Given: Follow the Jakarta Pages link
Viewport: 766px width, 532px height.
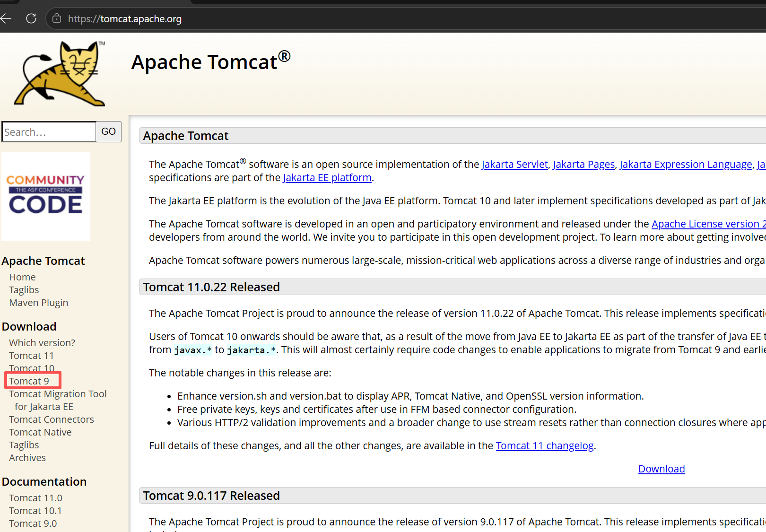Looking at the screenshot, I should click(584, 164).
